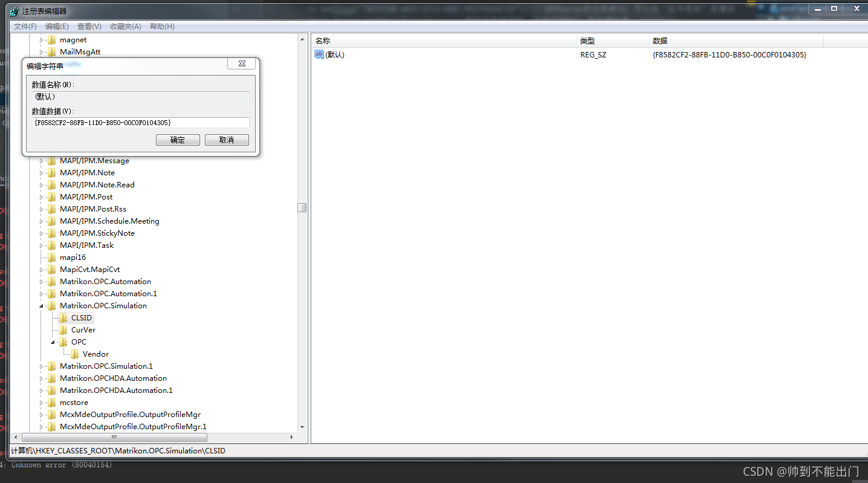Open the 帮助(H) menu
Viewport: 868px width, 483px height.
(x=162, y=27)
